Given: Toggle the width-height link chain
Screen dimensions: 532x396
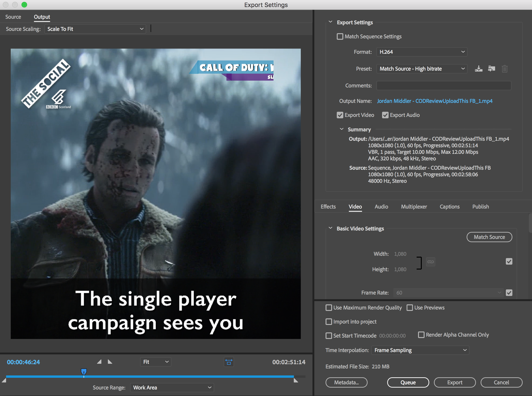Looking at the screenshot, I should (x=430, y=262).
